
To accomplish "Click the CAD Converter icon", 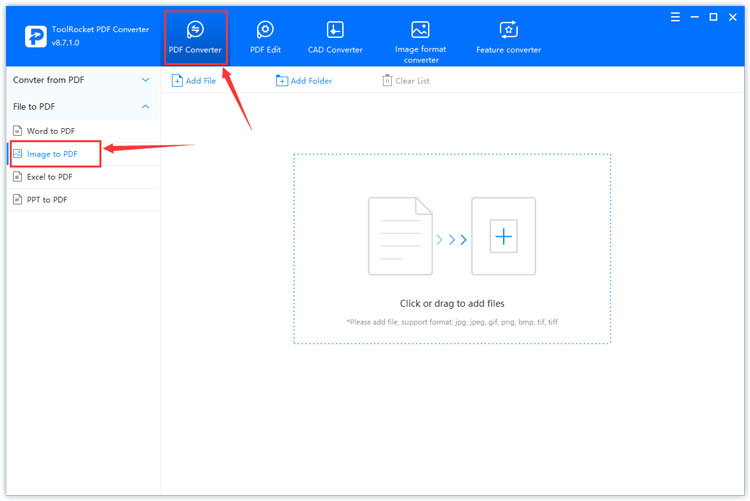I will click(x=335, y=29).
